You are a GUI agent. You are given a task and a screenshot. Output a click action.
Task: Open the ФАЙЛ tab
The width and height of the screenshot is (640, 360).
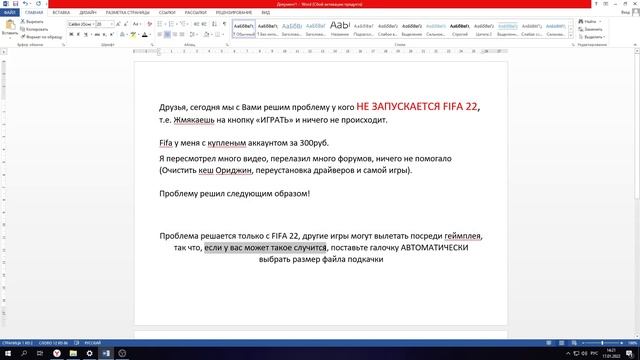click(9, 13)
